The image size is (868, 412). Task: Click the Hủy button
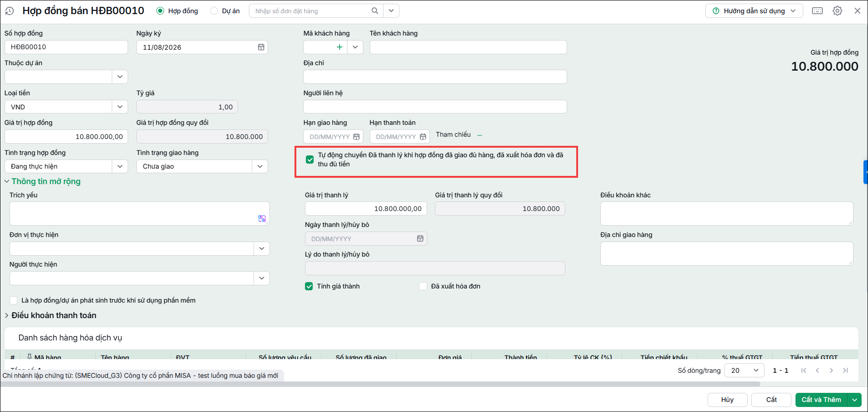tap(727, 400)
